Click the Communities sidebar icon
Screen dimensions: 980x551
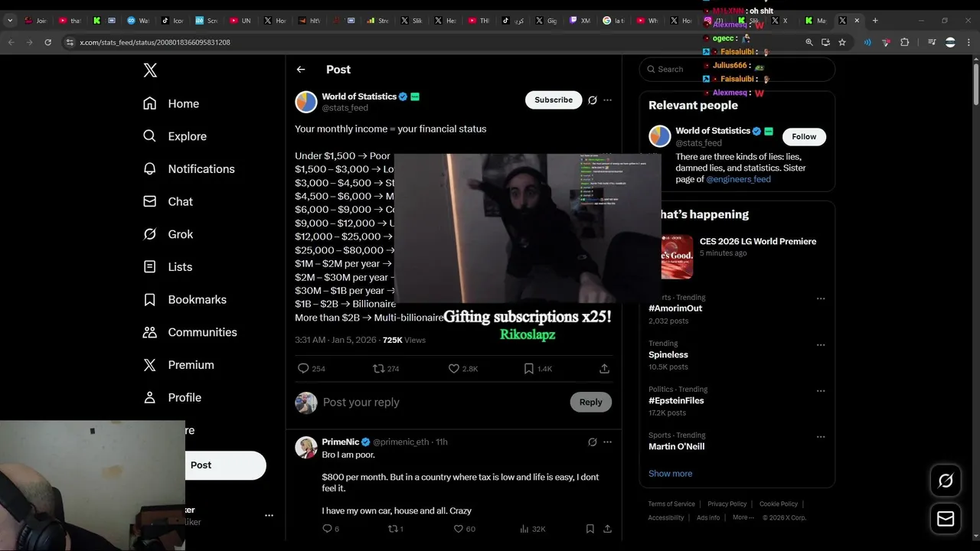click(x=150, y=332)
